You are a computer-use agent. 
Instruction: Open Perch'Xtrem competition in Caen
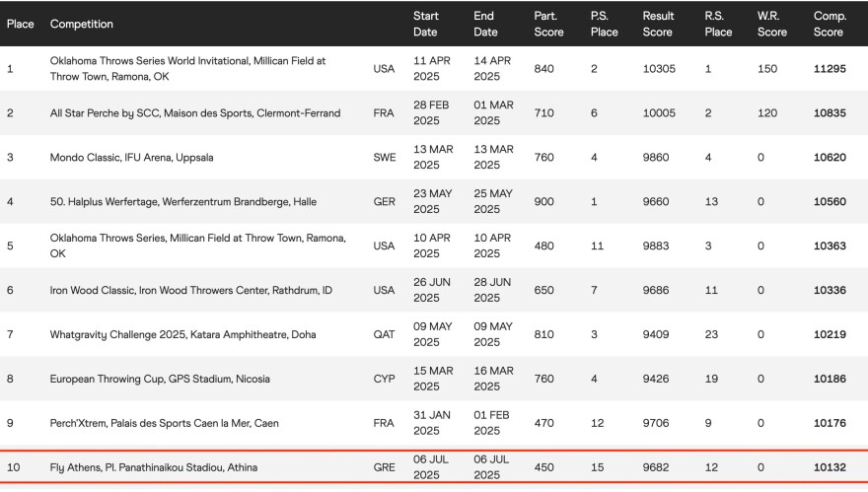[165, 424]
